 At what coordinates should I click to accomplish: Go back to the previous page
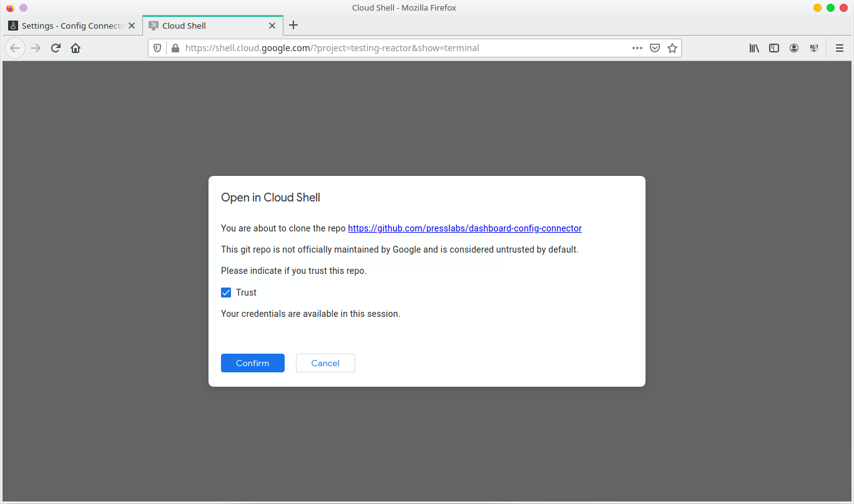click(15, 48)
